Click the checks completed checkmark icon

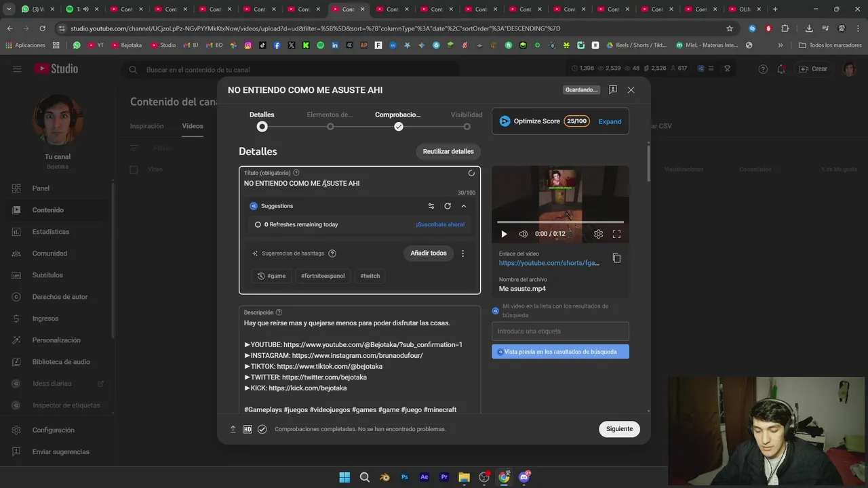pyautogui.click(x=262, y=429)
